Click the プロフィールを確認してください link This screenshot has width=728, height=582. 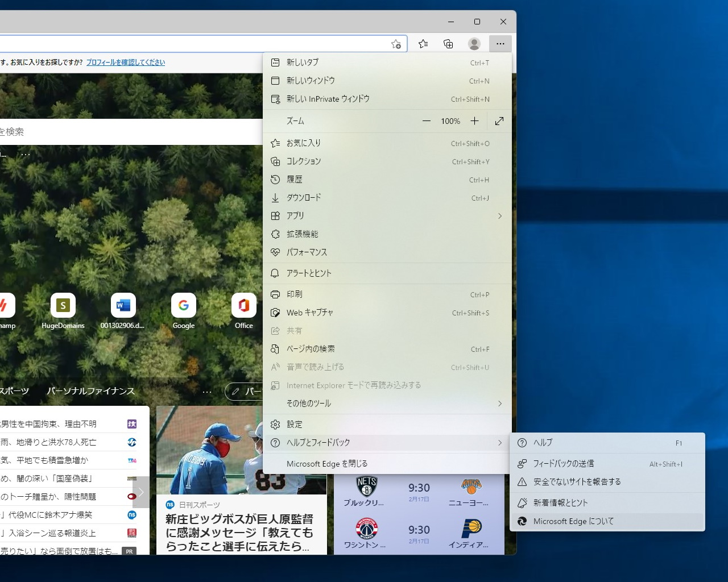click(125, 63)
